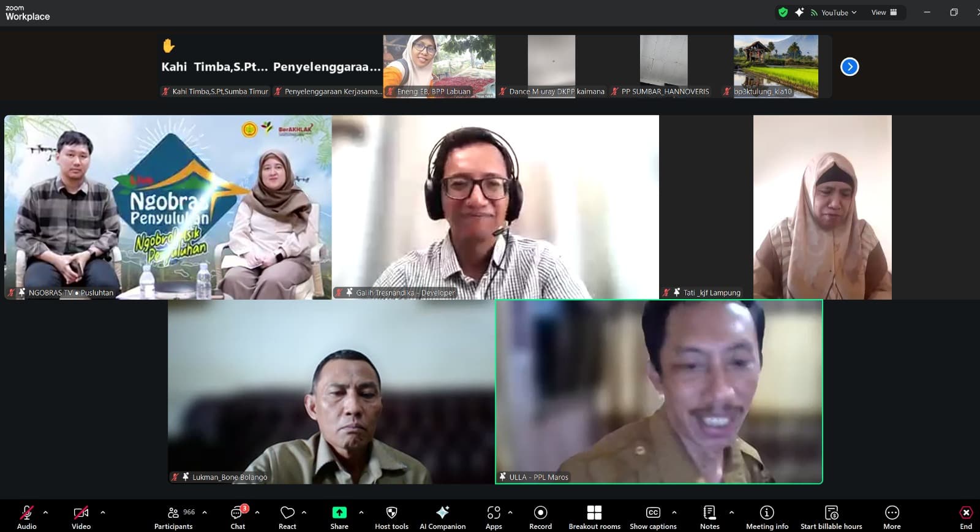980x532 pixels.
Task: Expand video options caret beside Video
Action: (102, 512)
